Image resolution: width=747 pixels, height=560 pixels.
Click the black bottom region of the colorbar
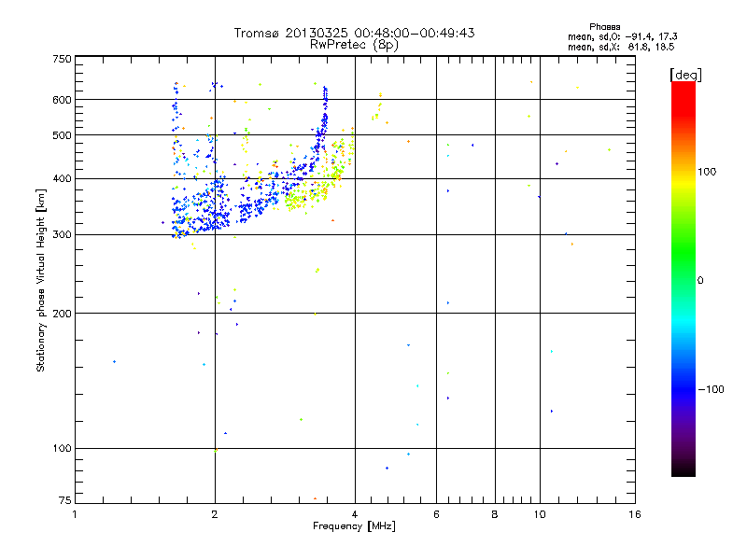(x=684, y=469)
